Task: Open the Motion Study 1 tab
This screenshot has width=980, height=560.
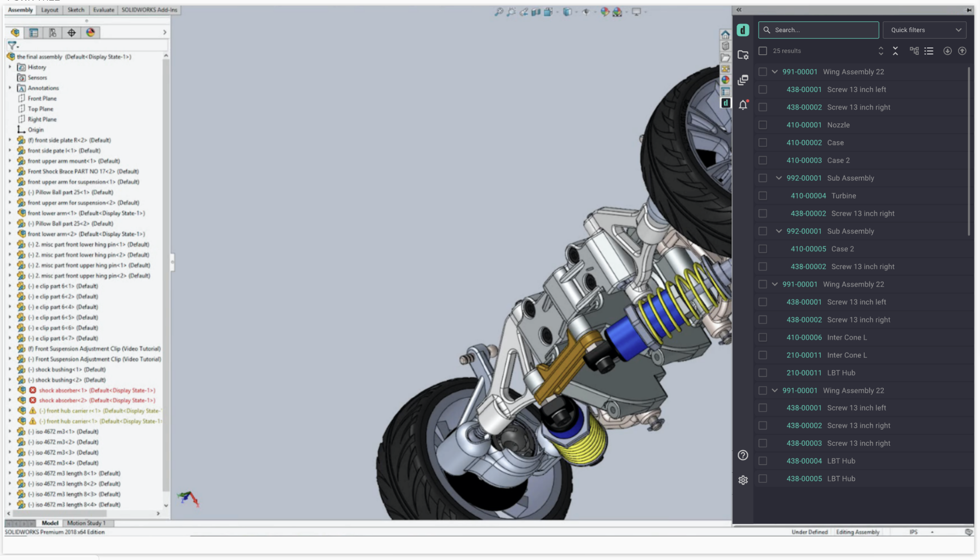Action: pos(86,523)
